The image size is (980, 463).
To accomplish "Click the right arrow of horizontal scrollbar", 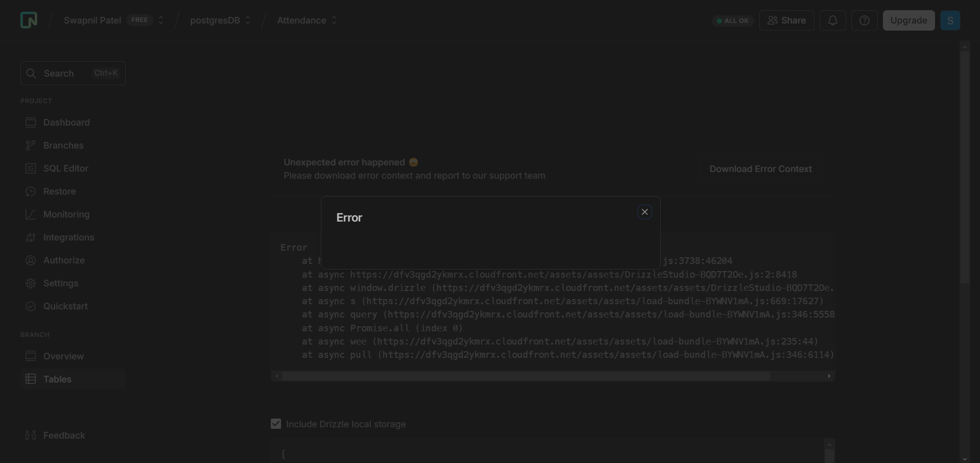I will (x=829, y=376).
